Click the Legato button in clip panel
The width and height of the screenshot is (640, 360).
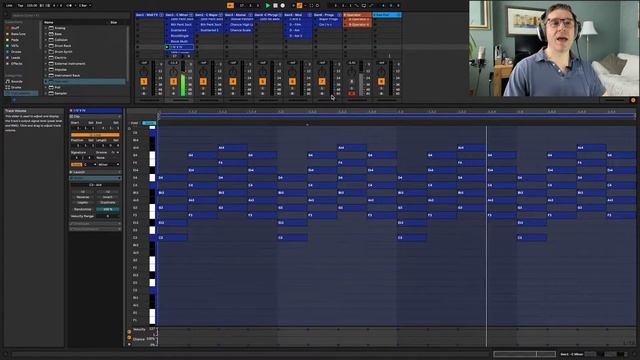(83, 202)
